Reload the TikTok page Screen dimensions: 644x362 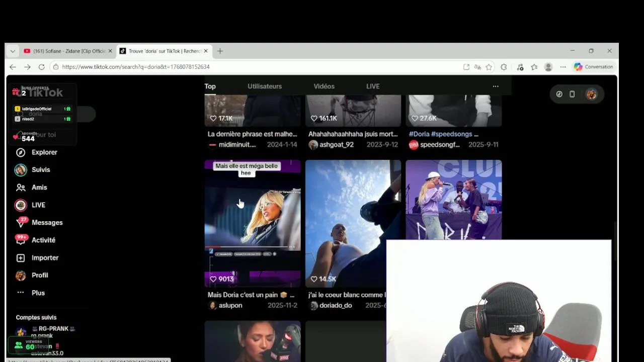tap(42, 67)
